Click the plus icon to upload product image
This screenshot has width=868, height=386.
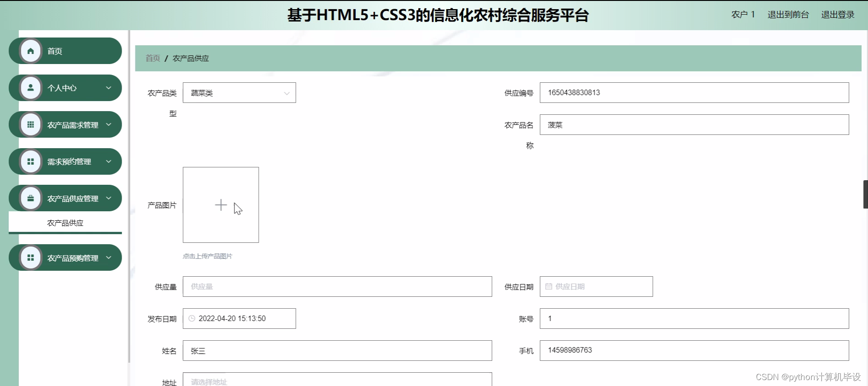point(221,205)
